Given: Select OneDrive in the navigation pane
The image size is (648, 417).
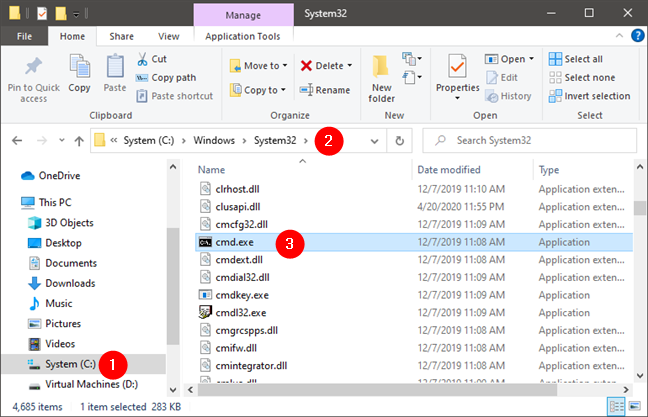Looking at the screenshot, I should coord(50,176).
